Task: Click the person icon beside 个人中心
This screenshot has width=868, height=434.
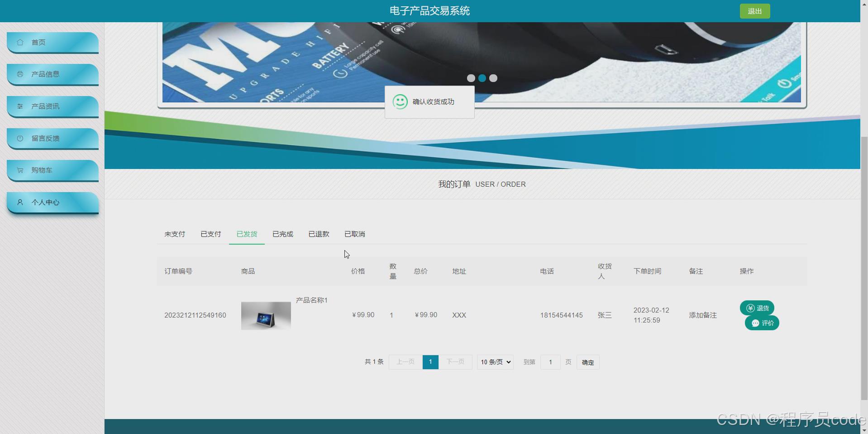Action: [x=19, y=202]
